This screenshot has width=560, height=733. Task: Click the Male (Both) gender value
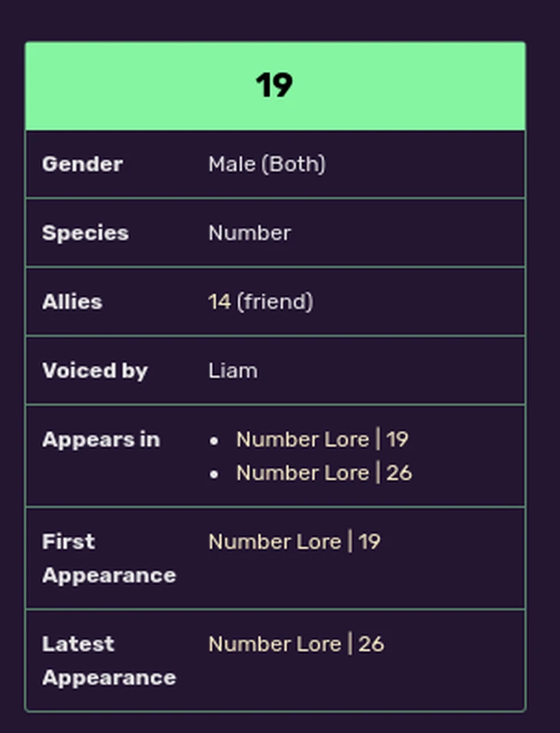[266, 164]
